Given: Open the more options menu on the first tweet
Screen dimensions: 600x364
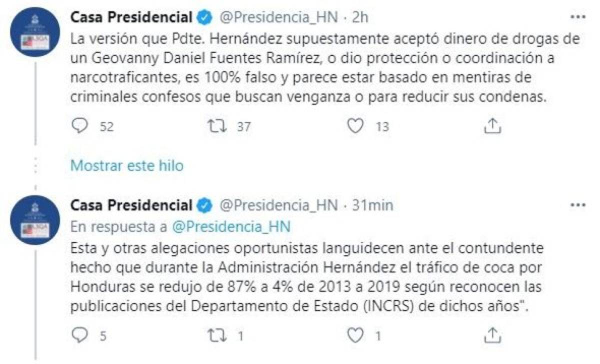Looking at the screenshot, I should click(x=577, y=17).
